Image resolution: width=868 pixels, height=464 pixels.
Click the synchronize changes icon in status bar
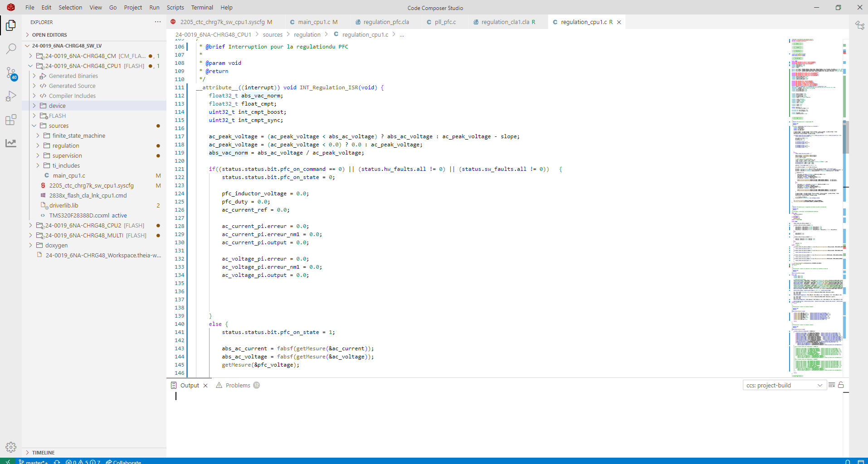coord(57,462)
